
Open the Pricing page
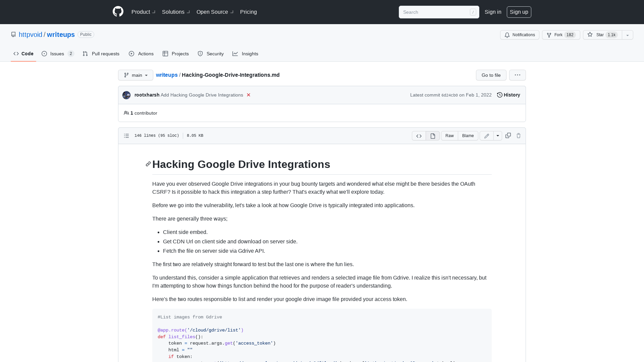pyautogui.click(x=249, y=12)
